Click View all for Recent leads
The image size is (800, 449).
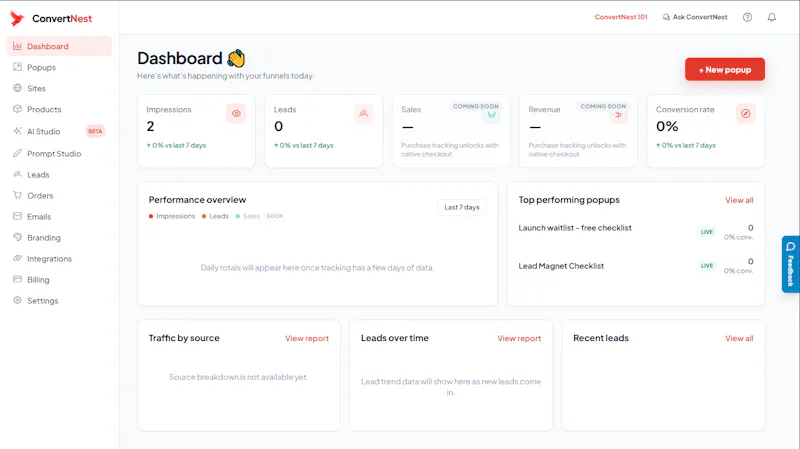(x=739, y=338)
